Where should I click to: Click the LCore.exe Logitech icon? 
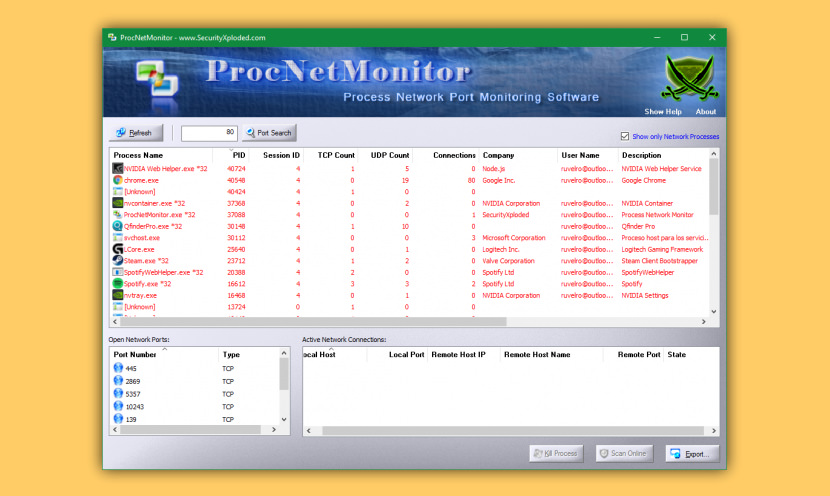[x=118, y=249]
